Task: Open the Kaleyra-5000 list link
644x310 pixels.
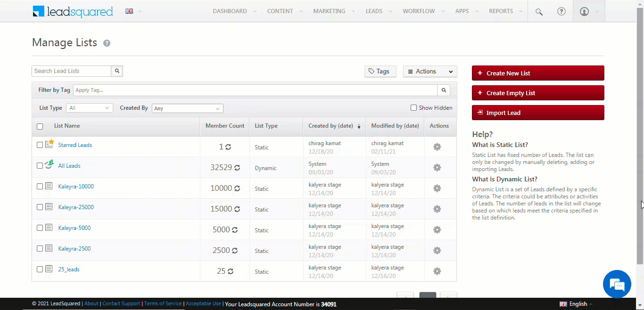Action: pos(74,228)
